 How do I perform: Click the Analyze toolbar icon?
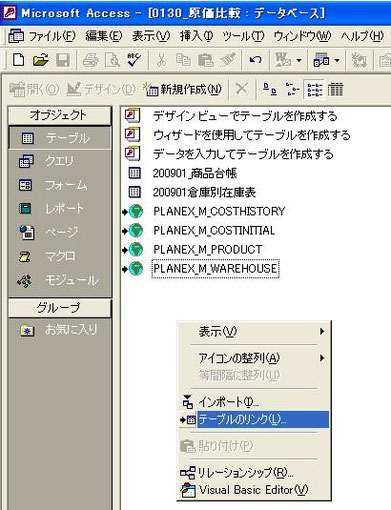point(321,60)
